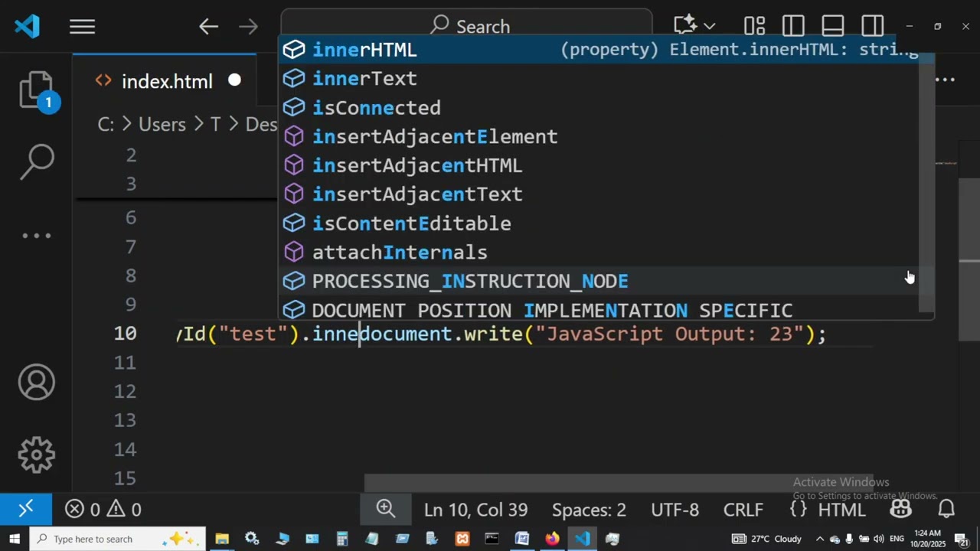
Task: Click the unsaved dot on index.html tab
Action: click(234, 80)
